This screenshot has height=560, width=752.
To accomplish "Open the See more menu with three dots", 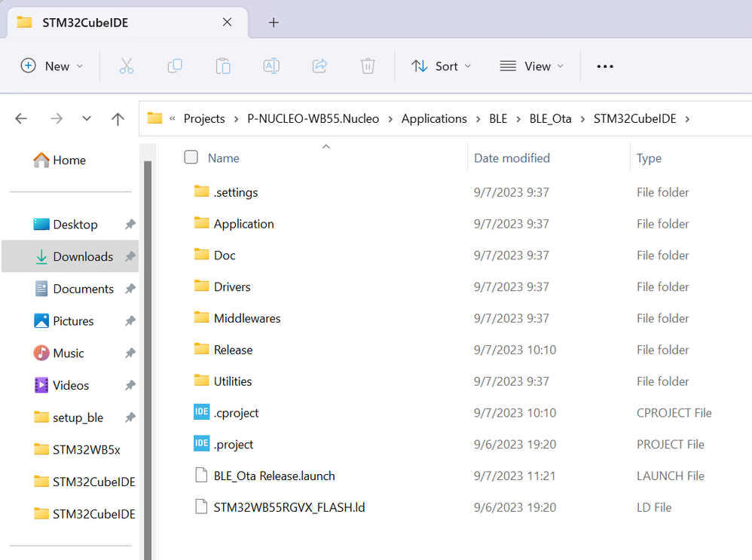I will [604, 66].
